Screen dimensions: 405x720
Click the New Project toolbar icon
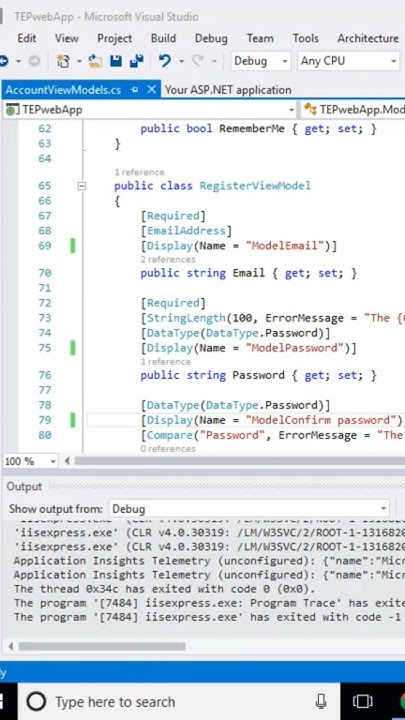click(x=63, y=61)
